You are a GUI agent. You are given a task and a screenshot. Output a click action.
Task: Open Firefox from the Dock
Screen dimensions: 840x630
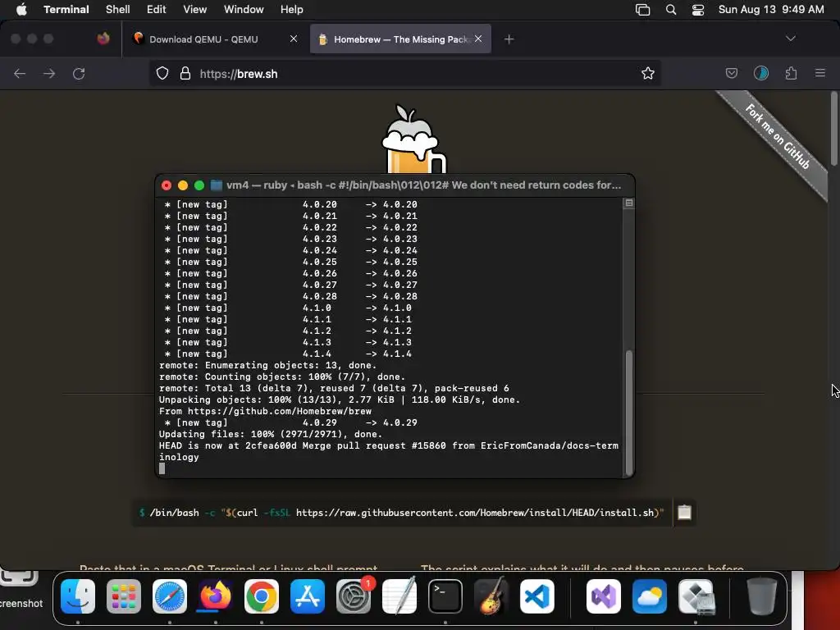pos(216,596)
